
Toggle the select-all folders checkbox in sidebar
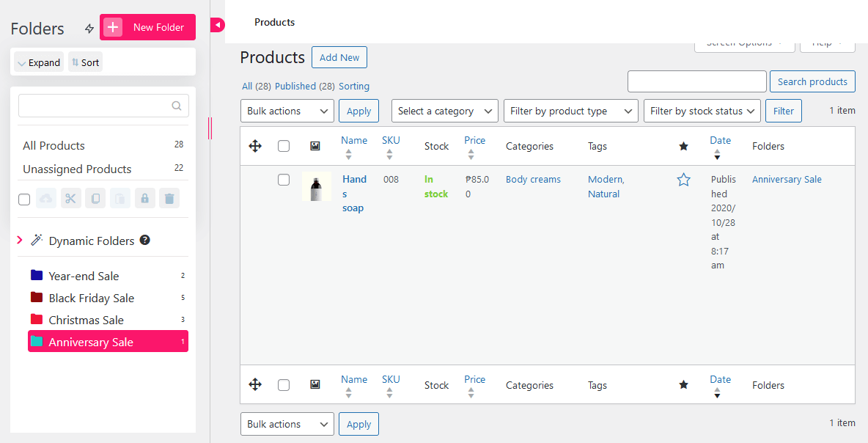tap(24, 199)
